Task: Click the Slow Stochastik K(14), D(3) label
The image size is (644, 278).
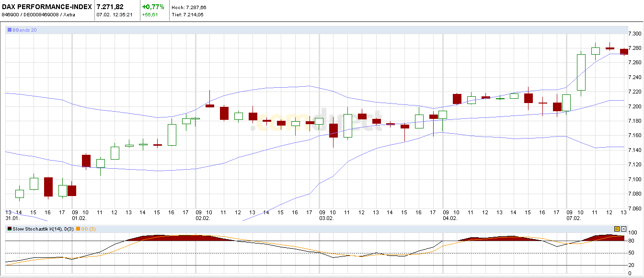Action: 43,229
